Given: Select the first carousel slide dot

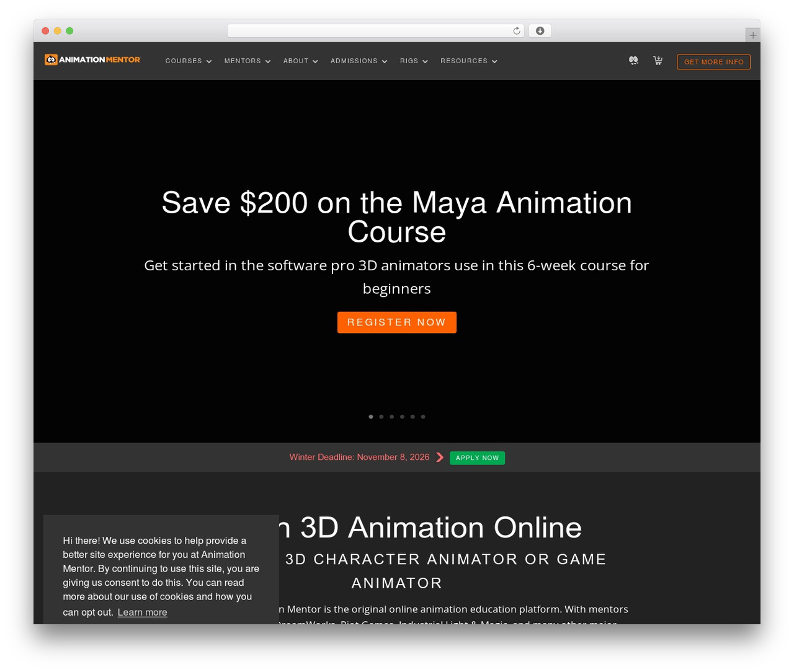Looking at the screenshot, I should pos(371,417).
